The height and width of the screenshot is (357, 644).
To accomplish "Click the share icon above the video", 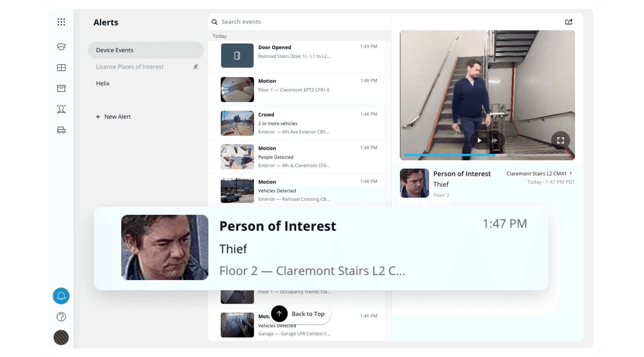I will (568, 22).
